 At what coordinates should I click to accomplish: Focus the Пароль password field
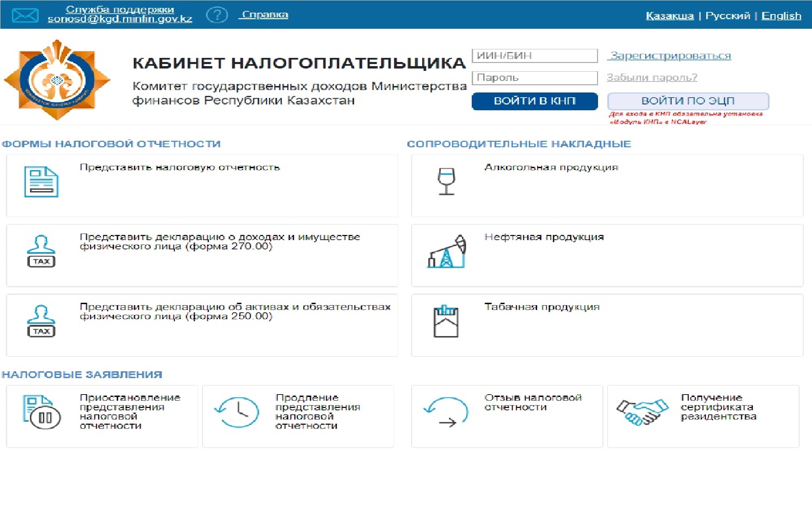click(x=535, y=78)
